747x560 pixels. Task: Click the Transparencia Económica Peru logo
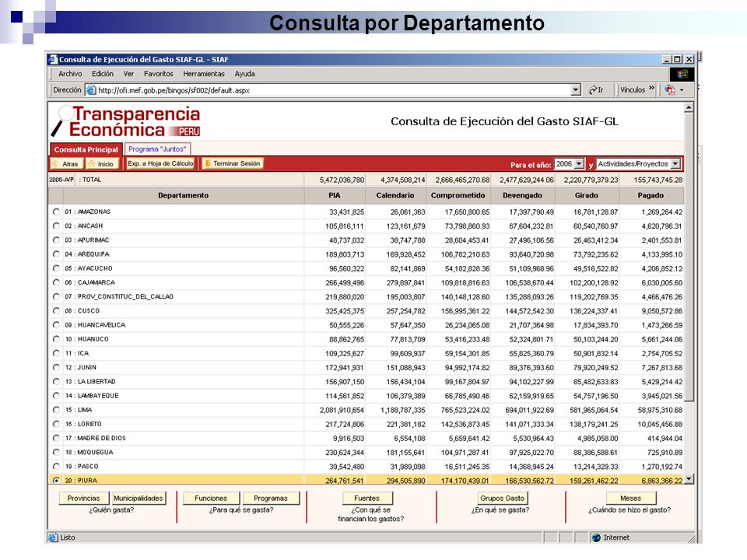[x=126, y=121]
